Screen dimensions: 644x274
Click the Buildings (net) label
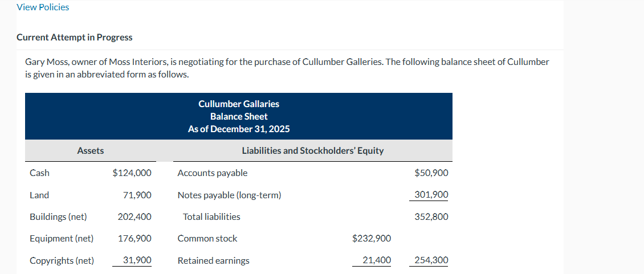click(58, 216)
